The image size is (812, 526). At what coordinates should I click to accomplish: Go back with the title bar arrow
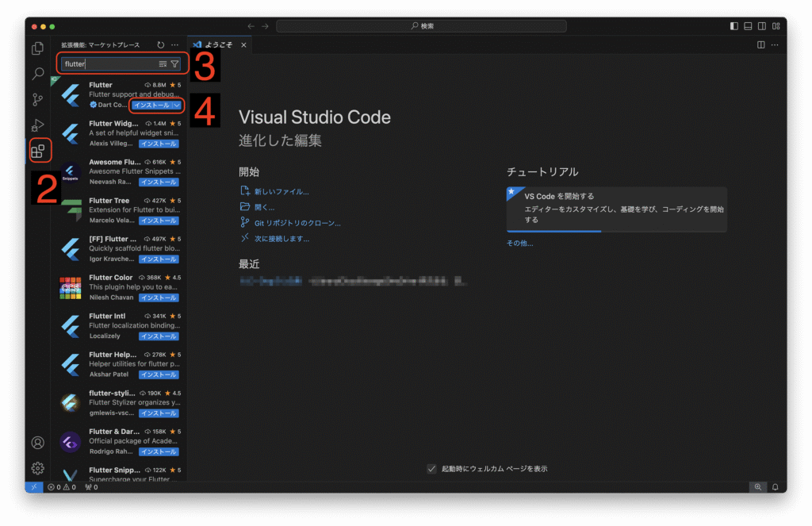click(x=251, y=26)
